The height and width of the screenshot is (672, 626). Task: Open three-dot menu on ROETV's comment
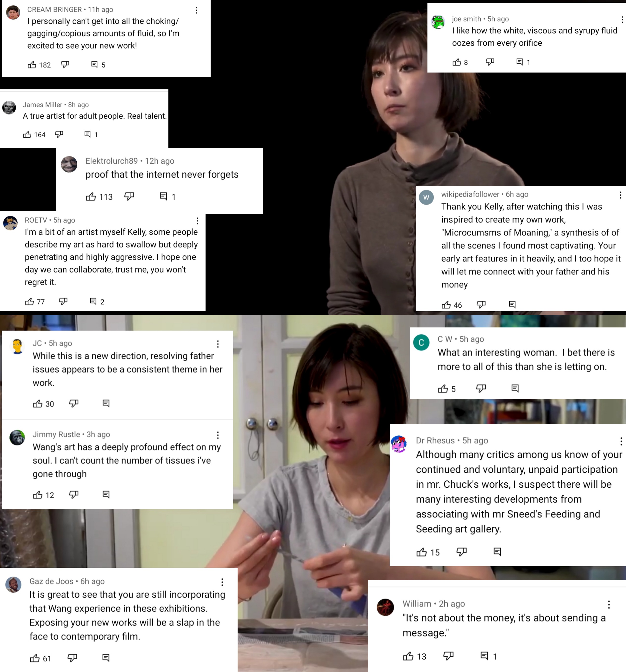pyautogui.click(x=197, y=221)
